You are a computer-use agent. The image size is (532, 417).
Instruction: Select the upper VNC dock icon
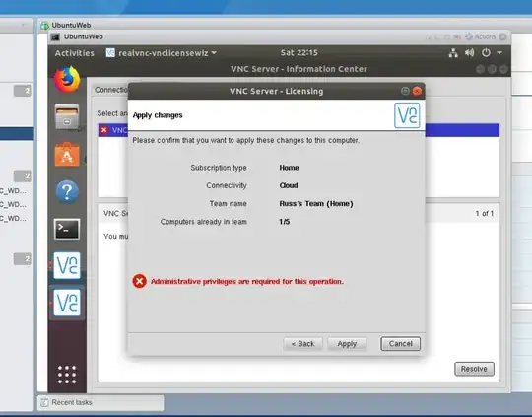click(67, 265)
